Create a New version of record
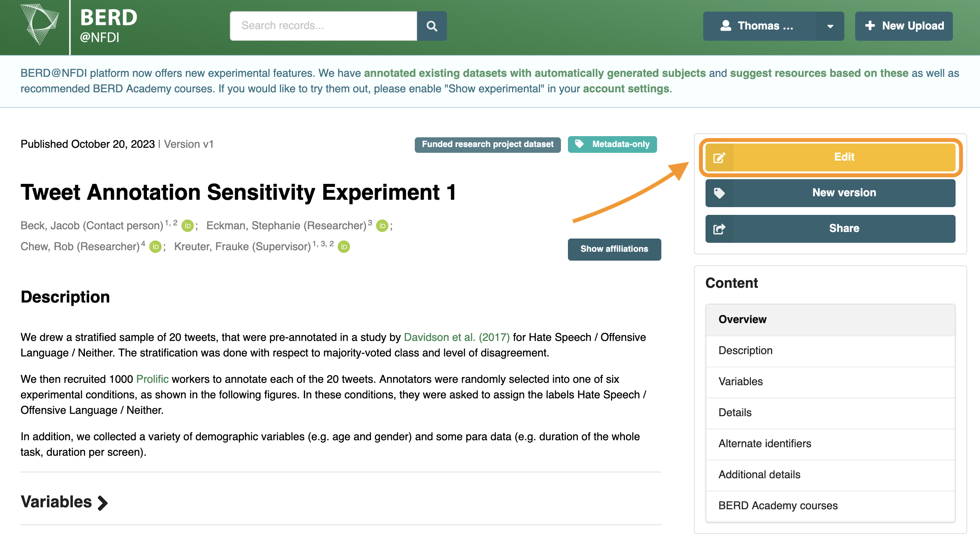 830,193
